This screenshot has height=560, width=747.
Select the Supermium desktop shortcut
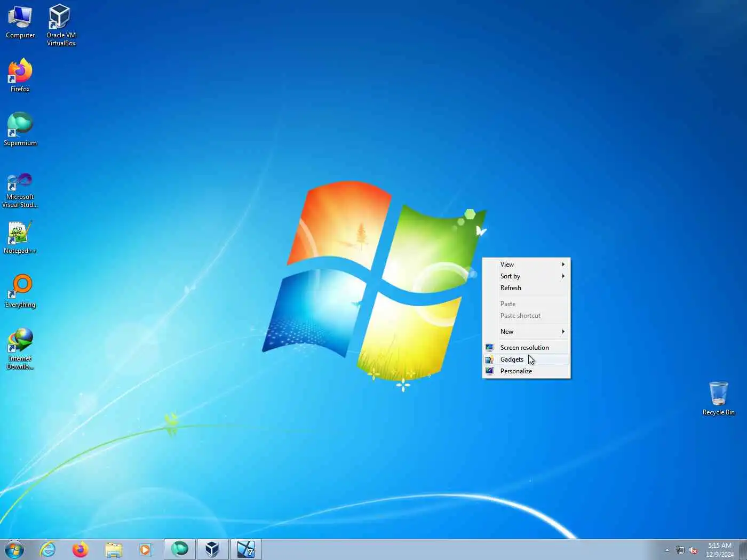pos(20,129)
